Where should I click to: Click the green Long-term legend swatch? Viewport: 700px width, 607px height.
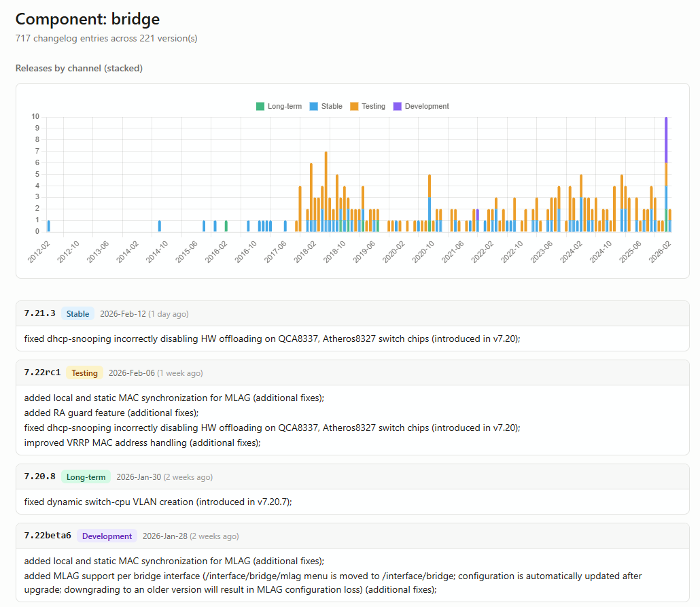tap(260, 106)
